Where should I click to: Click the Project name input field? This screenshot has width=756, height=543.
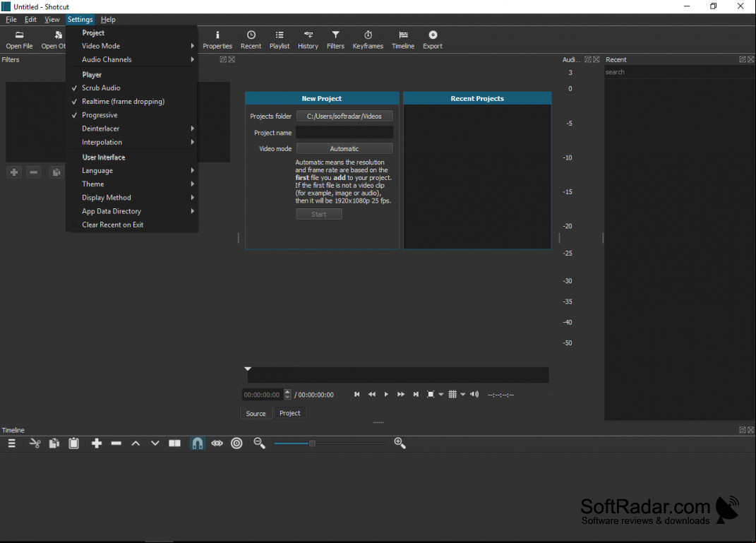click(344, 132)
